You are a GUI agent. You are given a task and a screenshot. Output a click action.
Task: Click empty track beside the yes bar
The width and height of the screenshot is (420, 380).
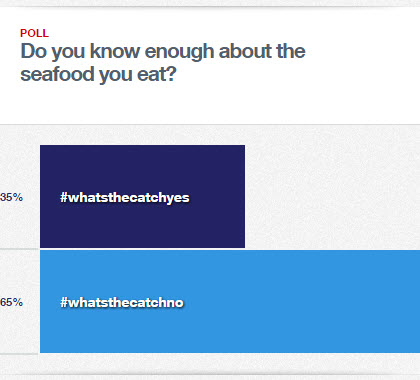[x=332, y=196]
